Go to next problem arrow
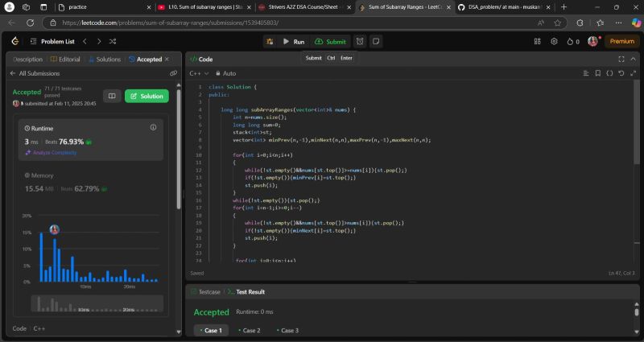Image resolution: width=644 pixels, height=342 pixels. pyautogui.click(x=99, y=42)
